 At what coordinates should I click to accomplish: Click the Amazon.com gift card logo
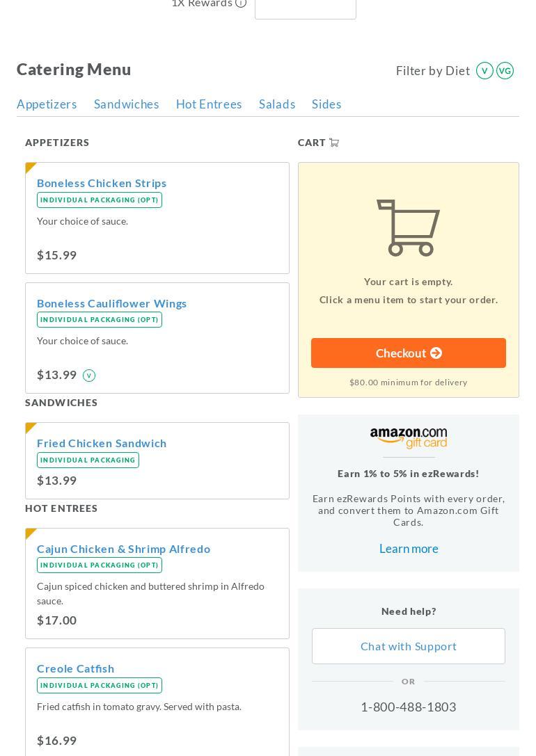pos(409,438)
